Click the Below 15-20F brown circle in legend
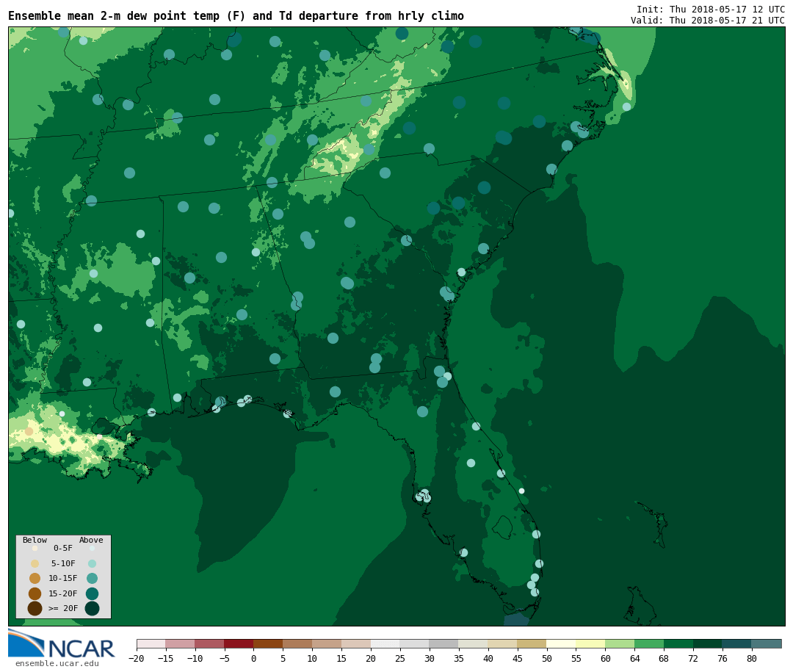The width and height of the screenshot is (793, 672). tap(35, 593)
